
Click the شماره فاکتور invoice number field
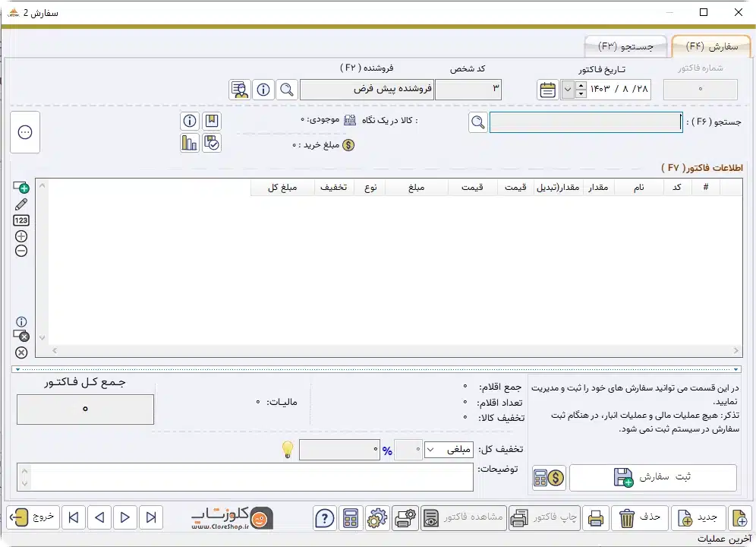[x=700, y=90]
